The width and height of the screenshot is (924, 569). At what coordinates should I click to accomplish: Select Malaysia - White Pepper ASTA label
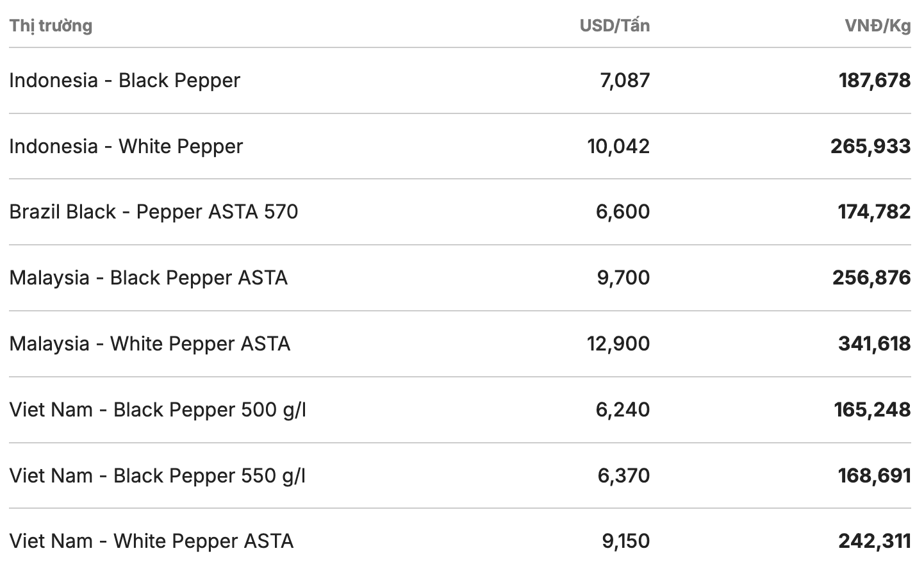coord(150,344)
